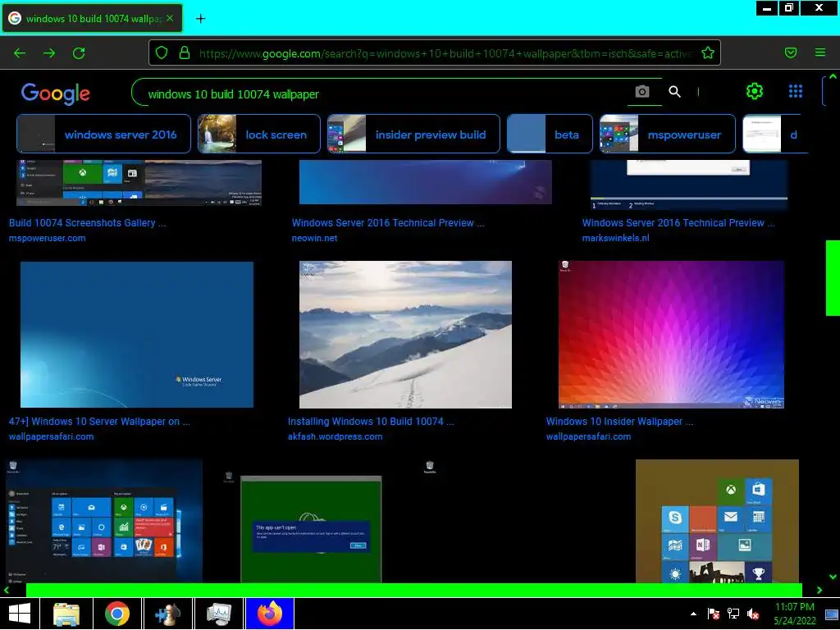This screenshot has height=630, width=840.
Task: Visit the mspoweruser.com source link
Action: [x=47, y=238]
